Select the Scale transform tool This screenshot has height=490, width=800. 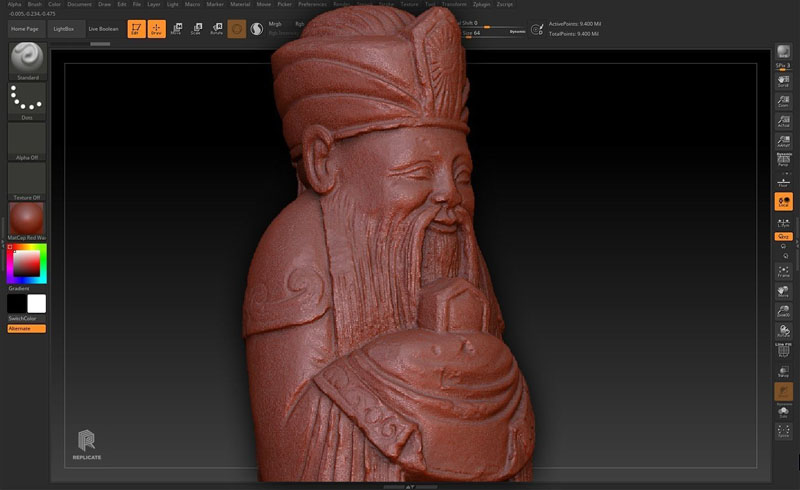(x=197, y=29)
